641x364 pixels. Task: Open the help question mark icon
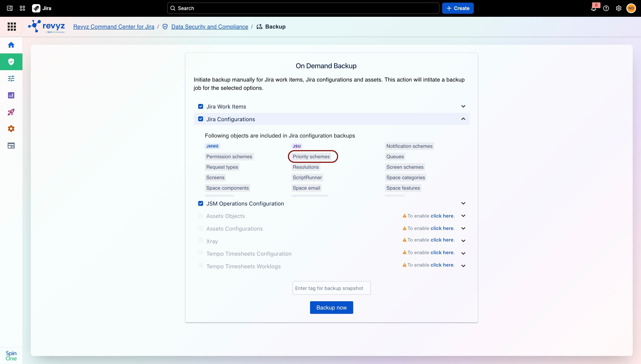606,8
